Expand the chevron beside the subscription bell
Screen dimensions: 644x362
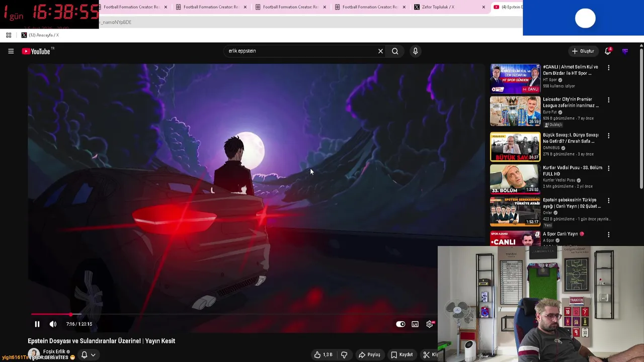(93, 355)
